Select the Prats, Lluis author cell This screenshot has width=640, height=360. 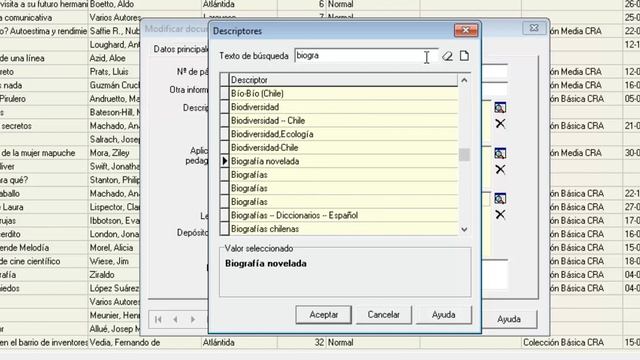(x=114, y=71)
